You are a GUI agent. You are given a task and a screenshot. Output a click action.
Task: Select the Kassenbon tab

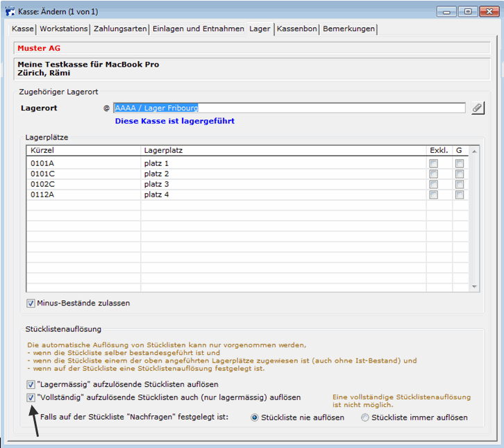(297, 28)
